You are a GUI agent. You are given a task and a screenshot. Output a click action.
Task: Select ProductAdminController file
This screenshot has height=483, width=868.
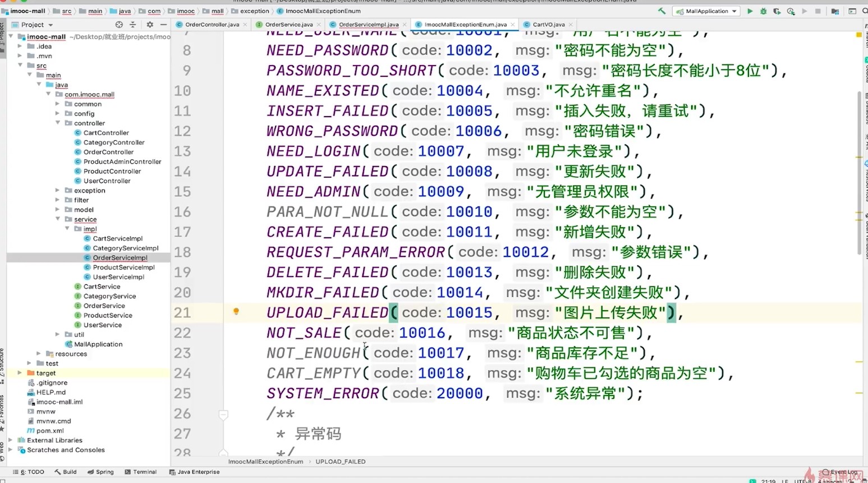tap(122, 162)
